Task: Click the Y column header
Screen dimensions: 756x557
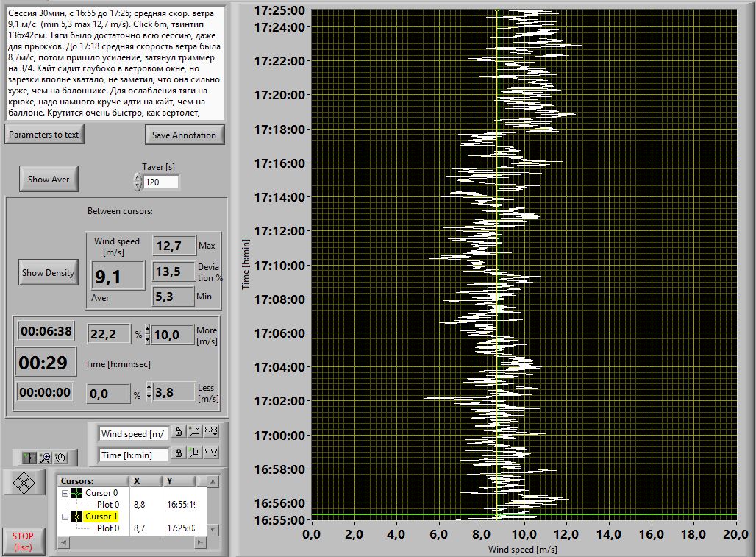Action: coord(179,480)
